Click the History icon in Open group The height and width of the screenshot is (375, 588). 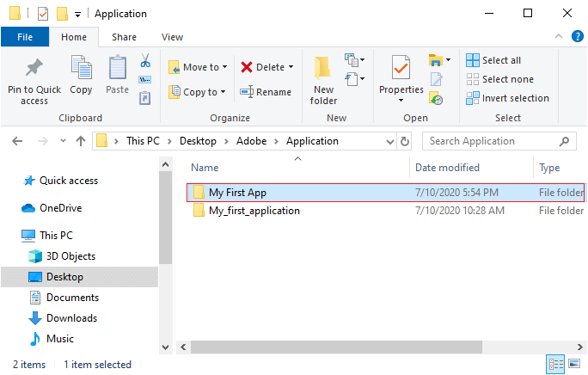click(436, 98)
